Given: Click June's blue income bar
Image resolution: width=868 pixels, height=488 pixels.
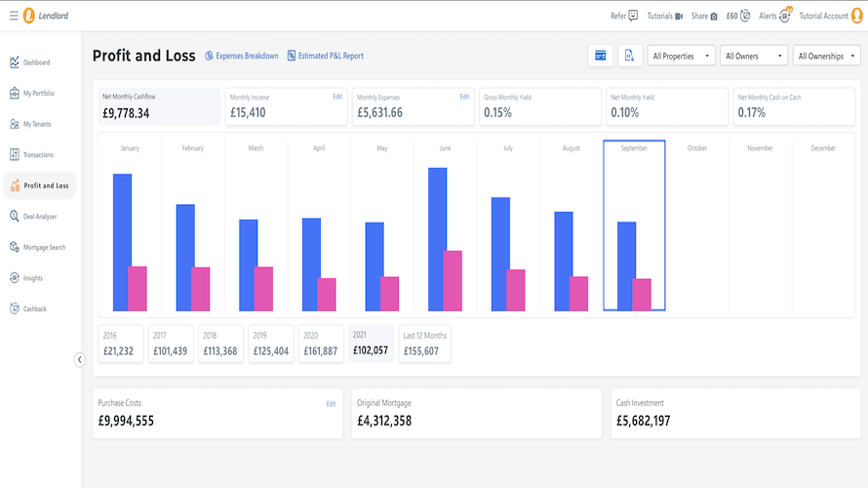Looking at the screenshot, I should (x=437, y=239).
